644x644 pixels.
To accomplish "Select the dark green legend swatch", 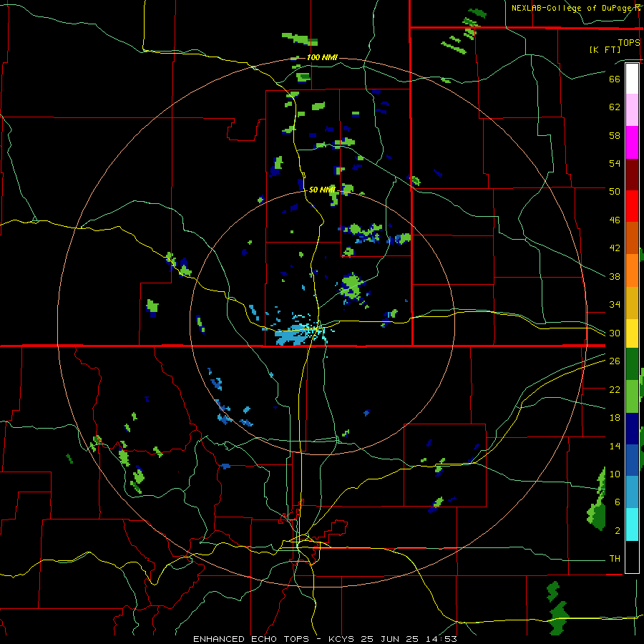I will pos(632,364).
